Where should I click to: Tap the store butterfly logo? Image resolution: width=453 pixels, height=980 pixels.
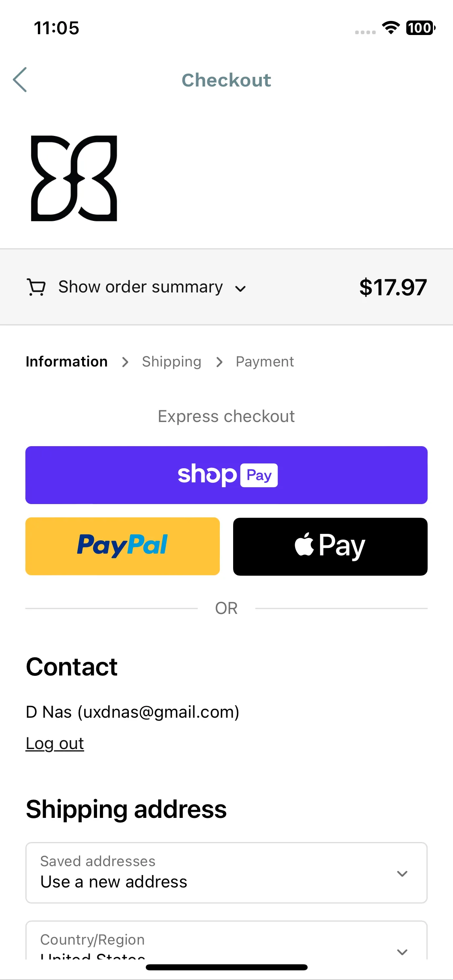click(x=74, y=178)
